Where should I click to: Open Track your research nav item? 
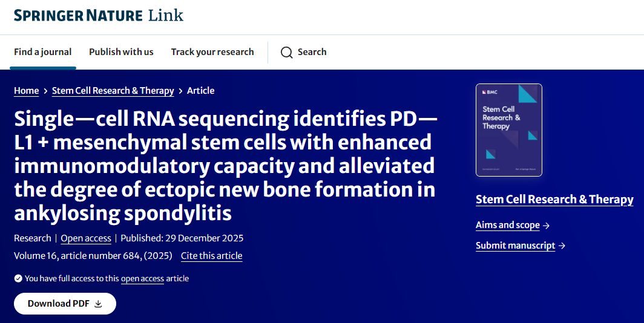pyautogui.click(x=212, y=52)
